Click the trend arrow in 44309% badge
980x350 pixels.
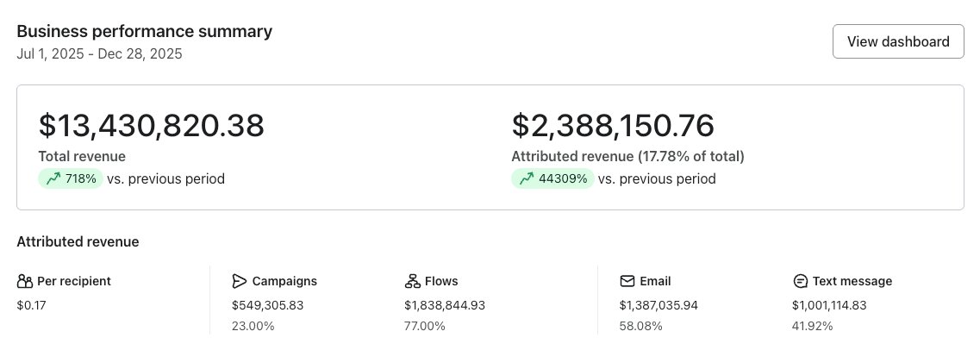point(527,179)
